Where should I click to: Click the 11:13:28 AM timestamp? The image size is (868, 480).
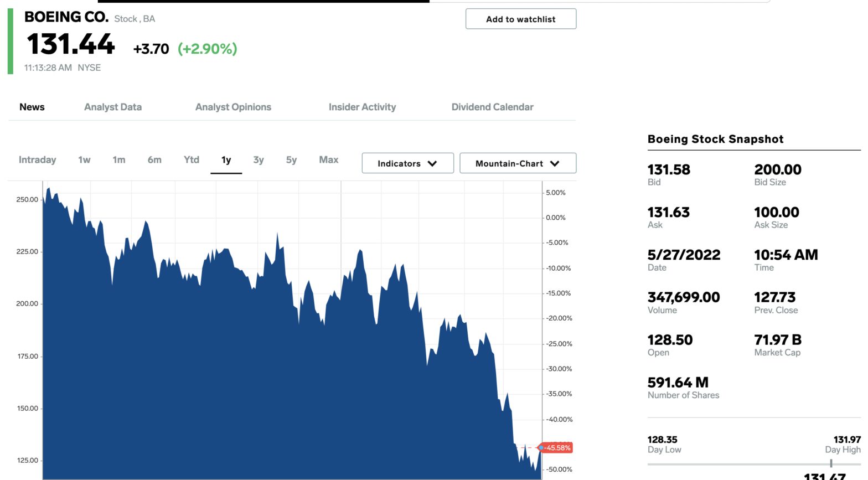tap(48, 68)
